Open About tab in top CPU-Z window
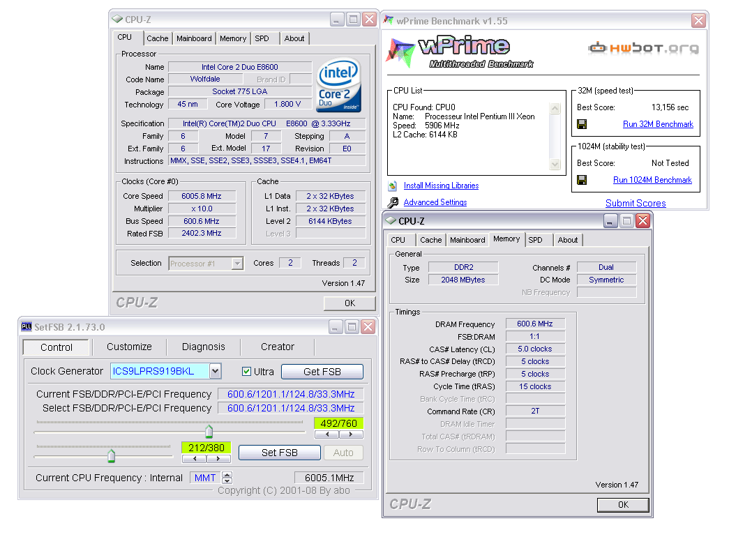Image resolution: width=729 pixels, height=560 pixels. coord(294,38)
